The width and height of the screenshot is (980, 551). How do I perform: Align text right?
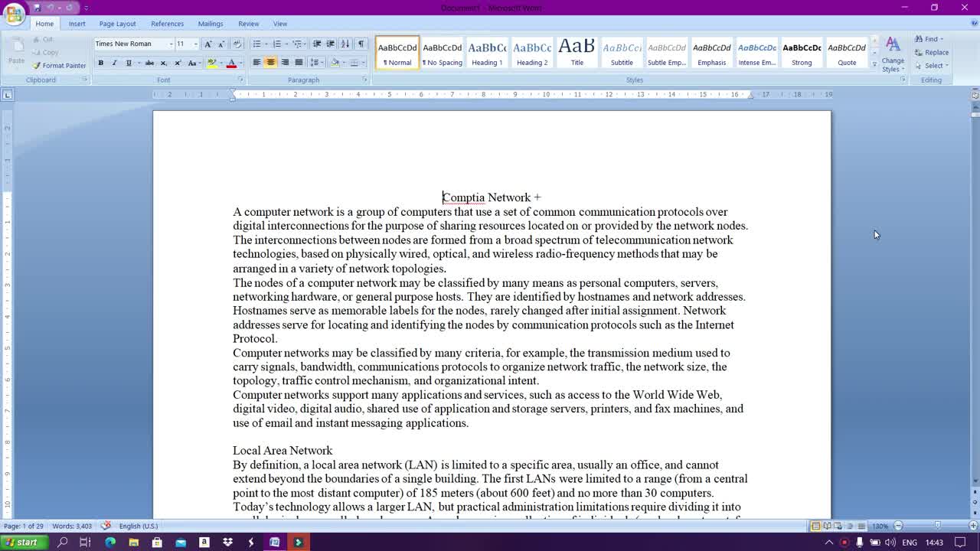pyautogui.click(x=285, y=63)
